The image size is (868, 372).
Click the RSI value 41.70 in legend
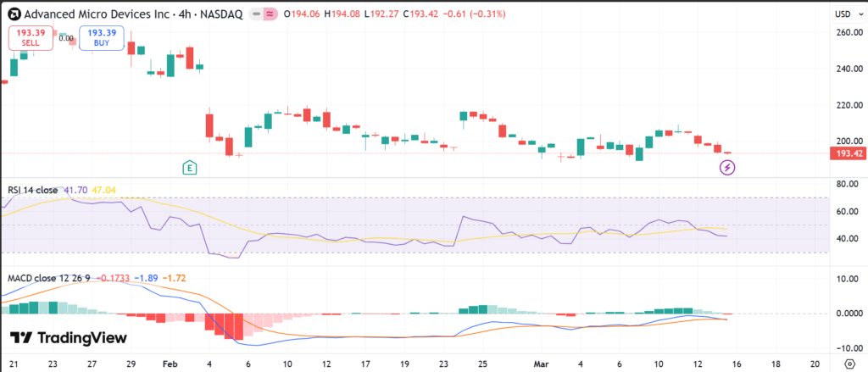point(75,191)
